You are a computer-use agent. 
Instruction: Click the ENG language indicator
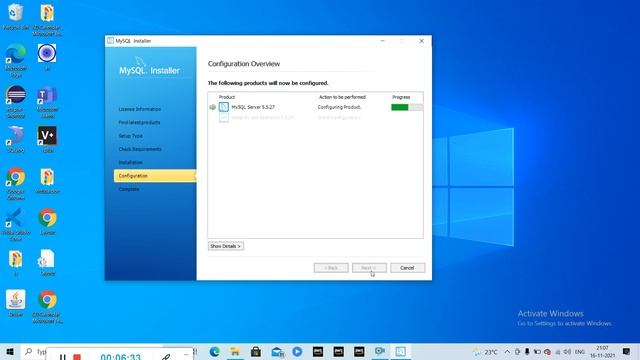580,351
